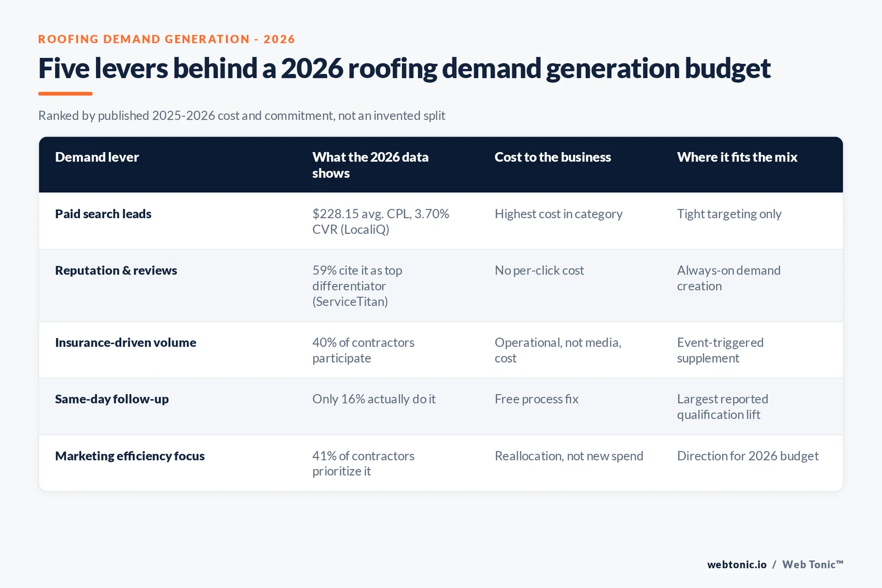882x588 pixels.
Task: Click the 'Free process fix' cell
Action: click(536, 399)
